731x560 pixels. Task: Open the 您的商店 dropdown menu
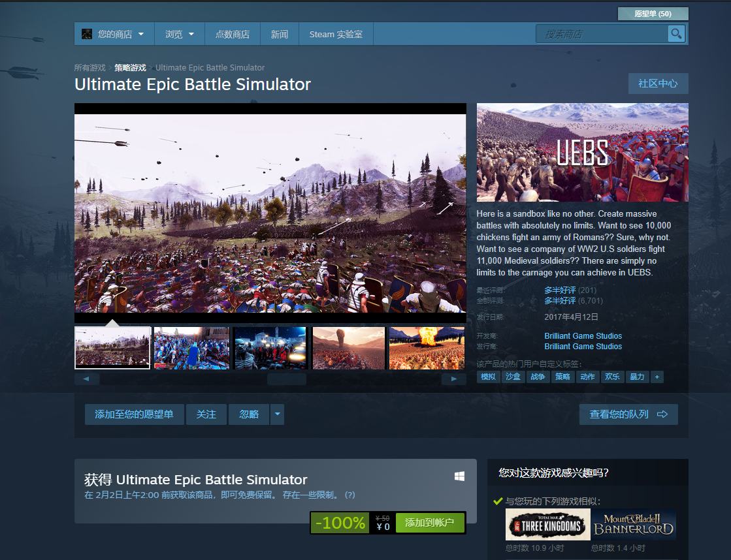(114, 34)
